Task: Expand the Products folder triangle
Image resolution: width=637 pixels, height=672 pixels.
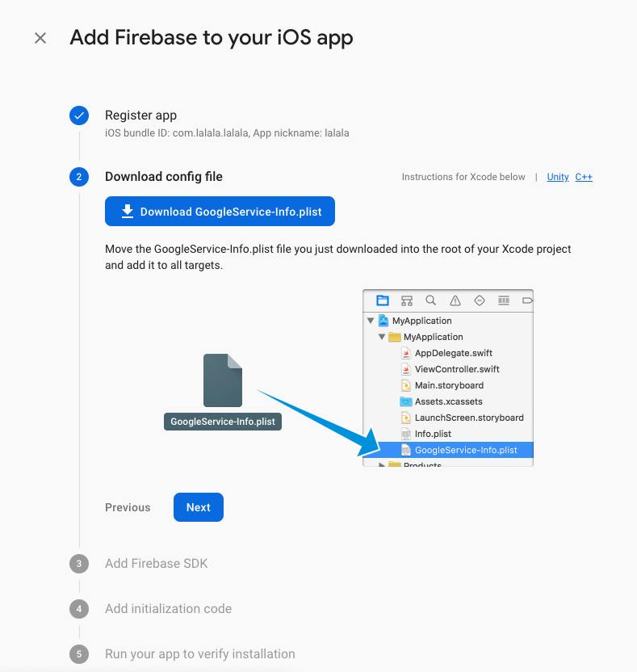Action: click(382, 465)
